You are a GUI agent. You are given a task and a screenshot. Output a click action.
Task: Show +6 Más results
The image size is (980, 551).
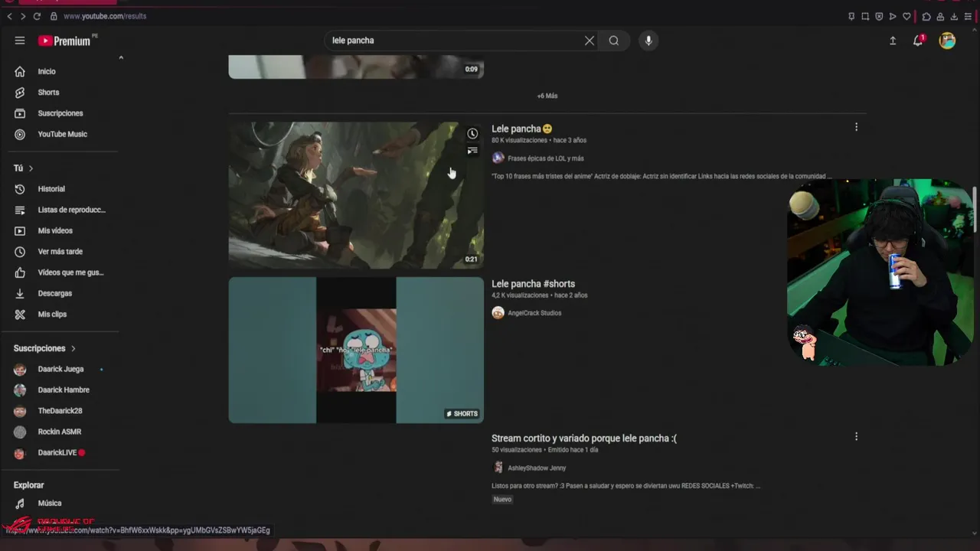[x=547, y=96]
